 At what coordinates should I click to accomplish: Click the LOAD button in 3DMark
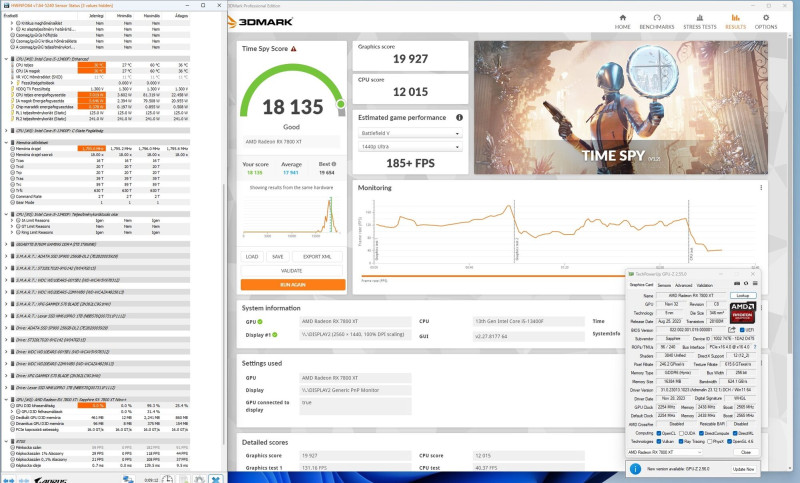click(252, 257)
